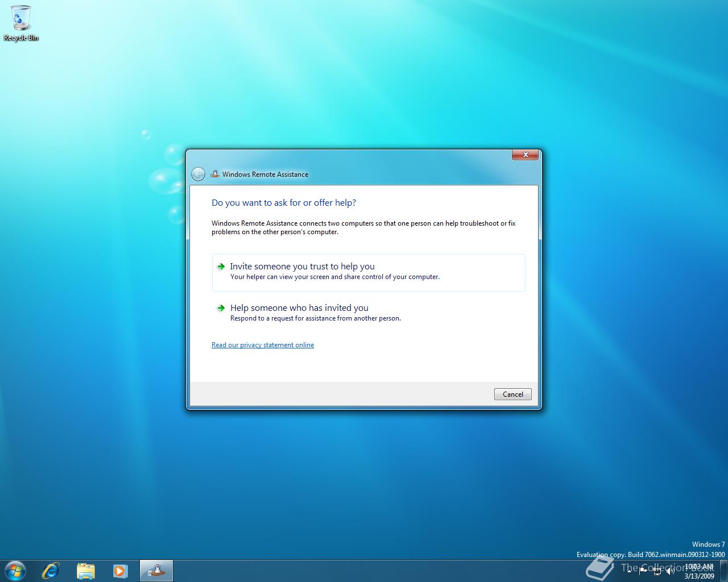Open network status tray icon
728x582 pixels.
[657, 571]
